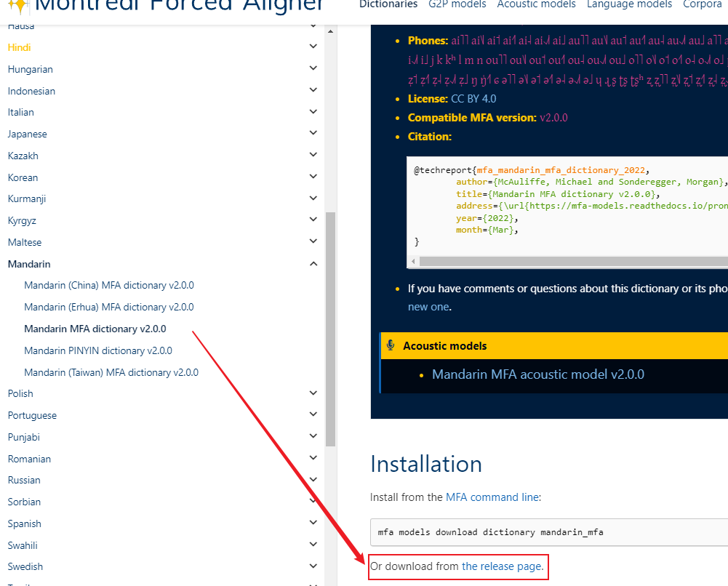The image size is (728, 586).
Task: Expand the Hungarian section chevron
Action: click(313, 68)
